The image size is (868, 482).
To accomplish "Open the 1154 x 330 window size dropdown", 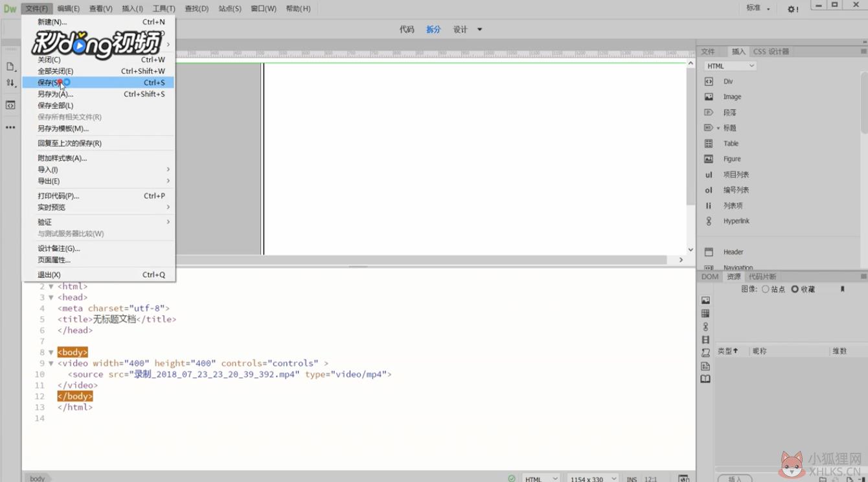I will point(593,479).
